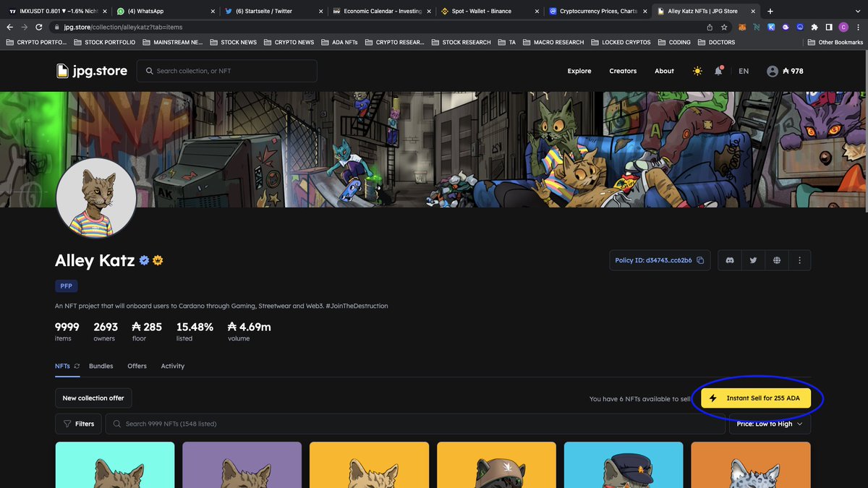The width and height of the screenshot is (868, 488).
Task: Open the collection's Twitter icon
Action: click(753, 260)
